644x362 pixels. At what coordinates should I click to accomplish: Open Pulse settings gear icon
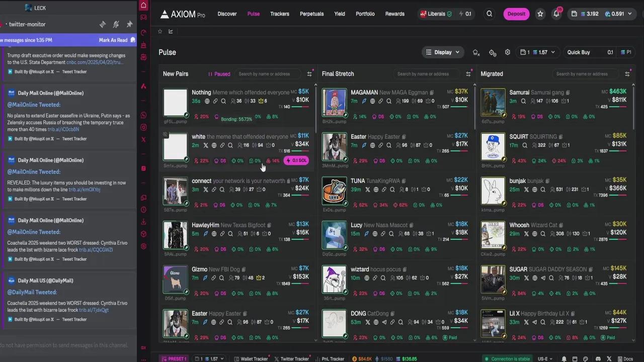click(x=508, y=52)
